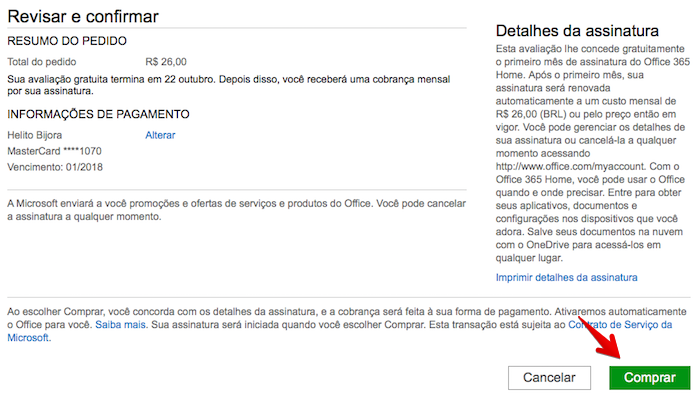
Task: Click the Microsoft promoções e ofertas paragraph
Action: tap(236, 210)
